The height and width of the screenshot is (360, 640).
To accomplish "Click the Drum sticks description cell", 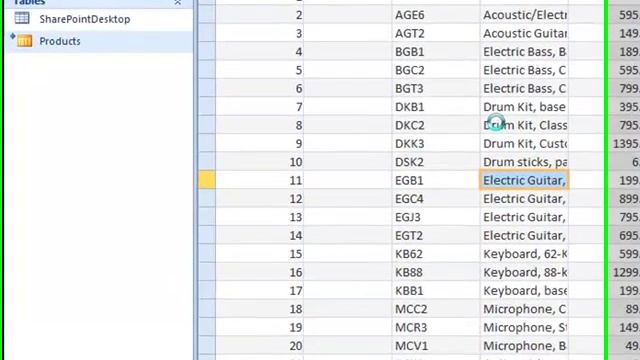I will (x=524, y=162).
